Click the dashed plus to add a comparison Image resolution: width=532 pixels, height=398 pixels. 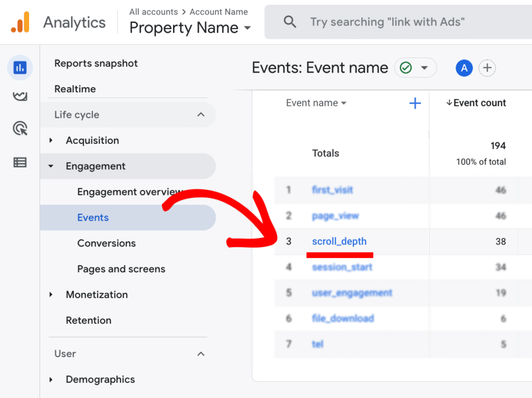(487, 68)
